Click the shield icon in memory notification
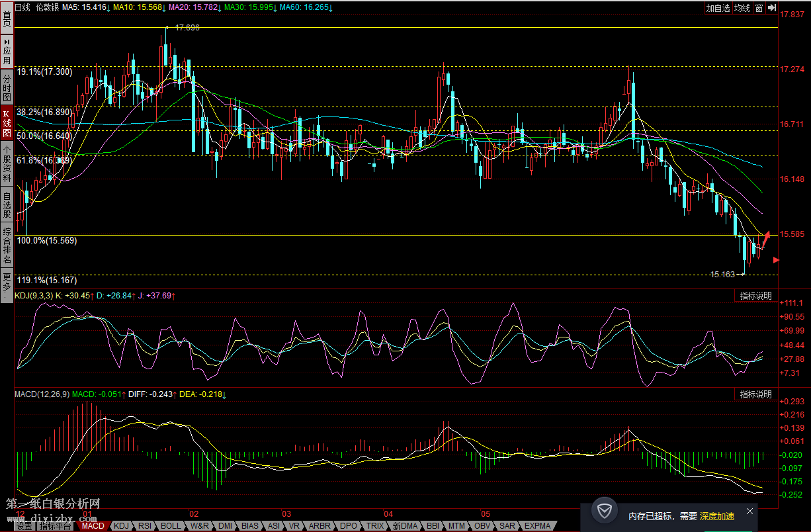This screenshot has height=532, width=811. coord(604,511)
